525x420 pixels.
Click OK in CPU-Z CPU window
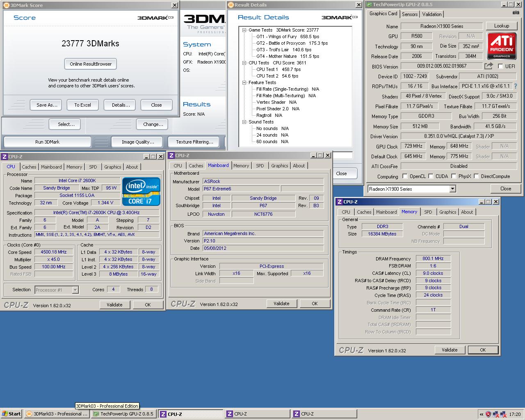[148, 305]
